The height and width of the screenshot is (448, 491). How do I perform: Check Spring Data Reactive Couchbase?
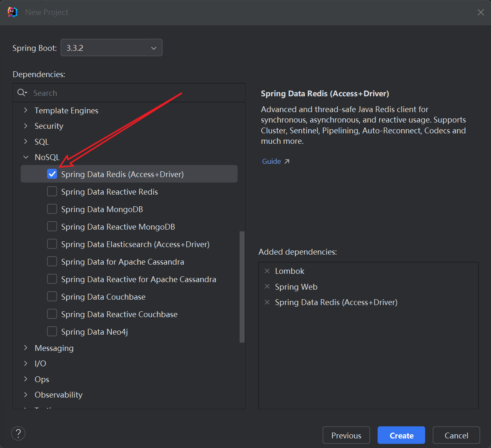(52, 314)
